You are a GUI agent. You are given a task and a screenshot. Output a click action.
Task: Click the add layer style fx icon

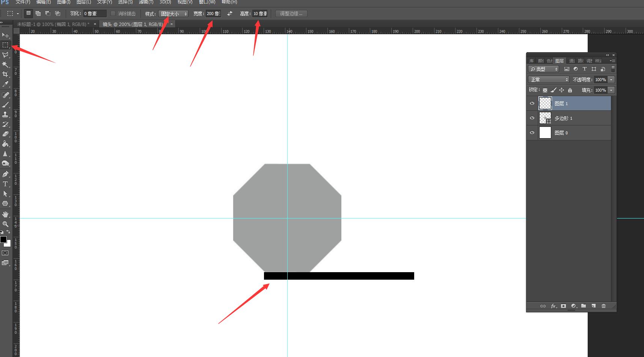[x=554, y=306]
